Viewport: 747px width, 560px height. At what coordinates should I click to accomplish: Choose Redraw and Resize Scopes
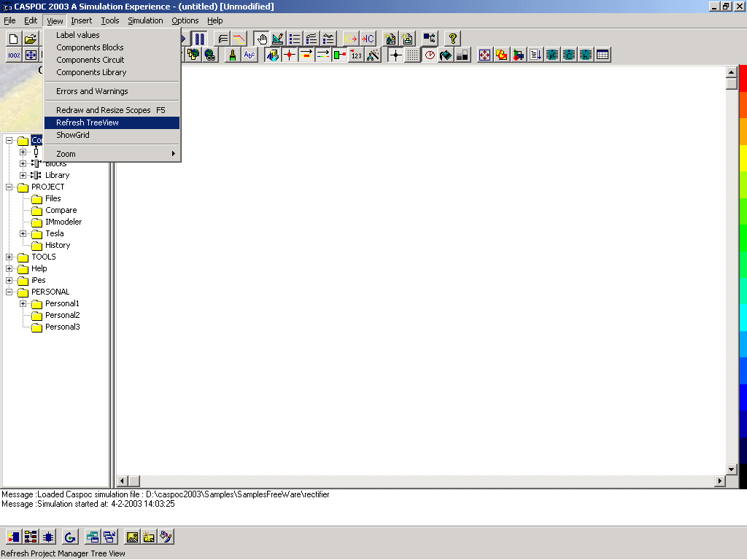112,110
